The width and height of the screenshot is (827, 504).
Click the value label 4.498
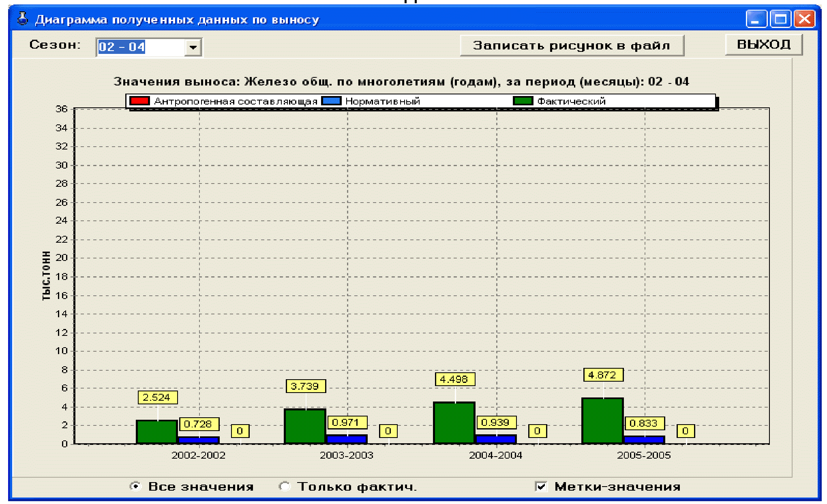(454, 379)
